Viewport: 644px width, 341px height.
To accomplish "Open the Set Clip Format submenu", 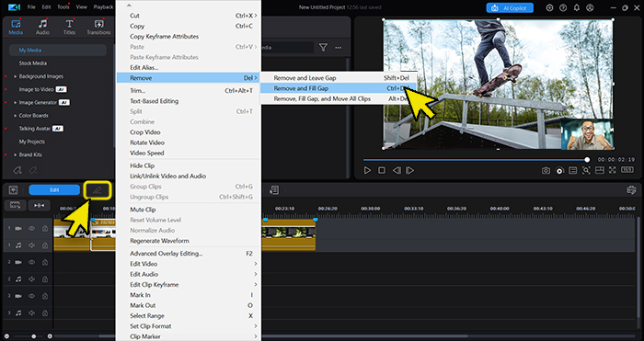I will [x=189, y=326].
